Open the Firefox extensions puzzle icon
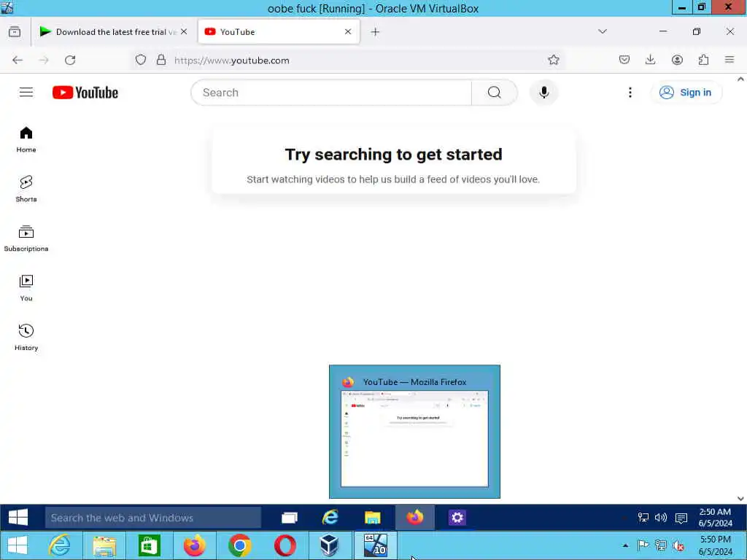The image size is (747, 560). click(703, 60)
